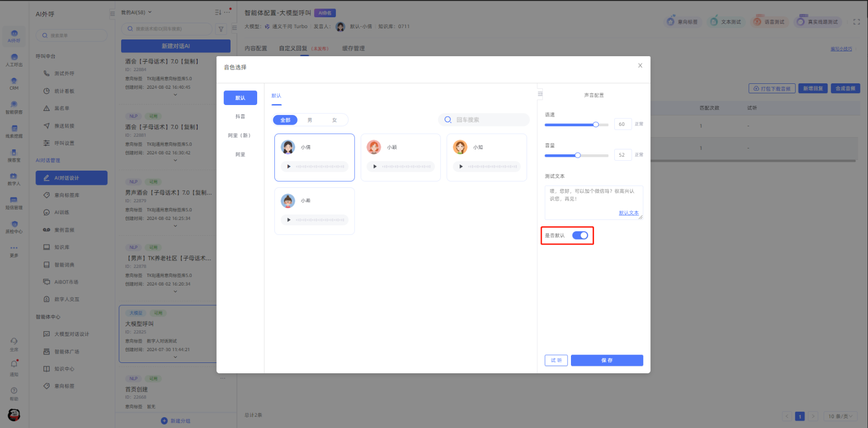Screen dimensions: 868x428
Task: Play the 小希 voice sample
Action: tap(289, 220)
